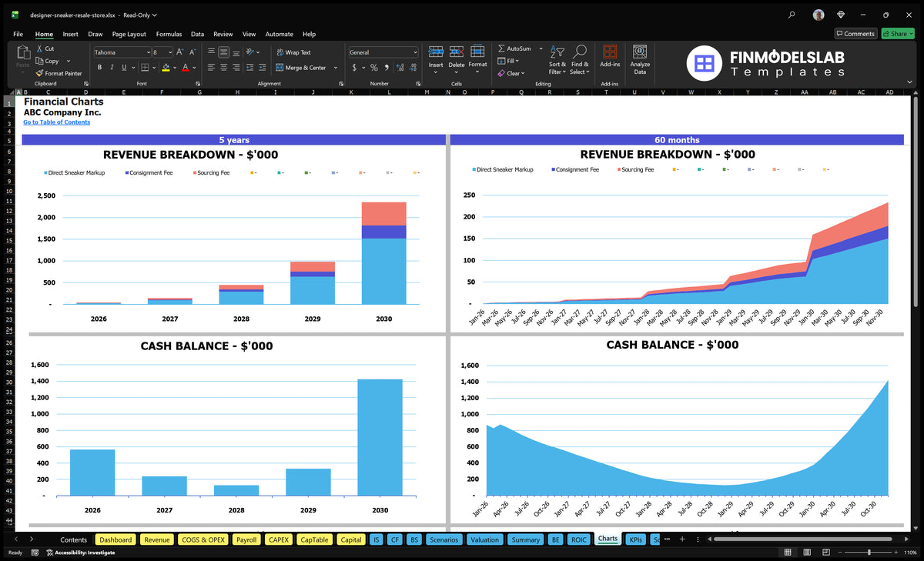Open the fill color yellow swatch
924x561 pixels.
(x=166, y=68)
